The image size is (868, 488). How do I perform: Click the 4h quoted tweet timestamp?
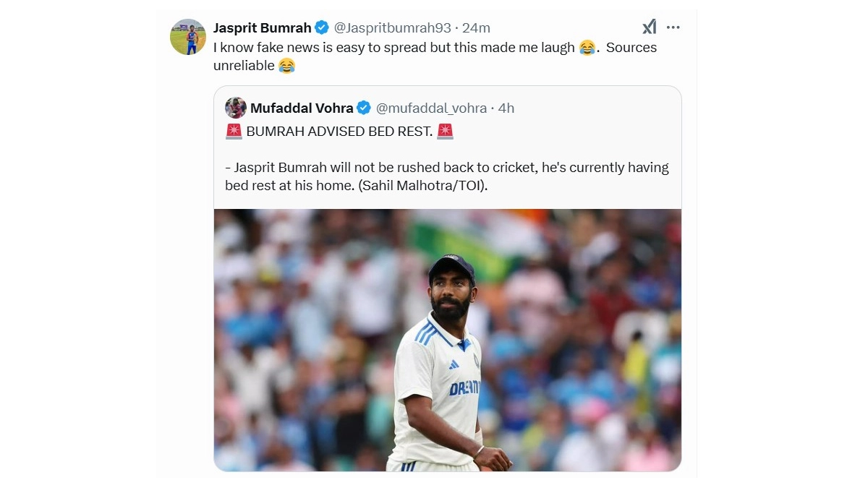(506, 108)
